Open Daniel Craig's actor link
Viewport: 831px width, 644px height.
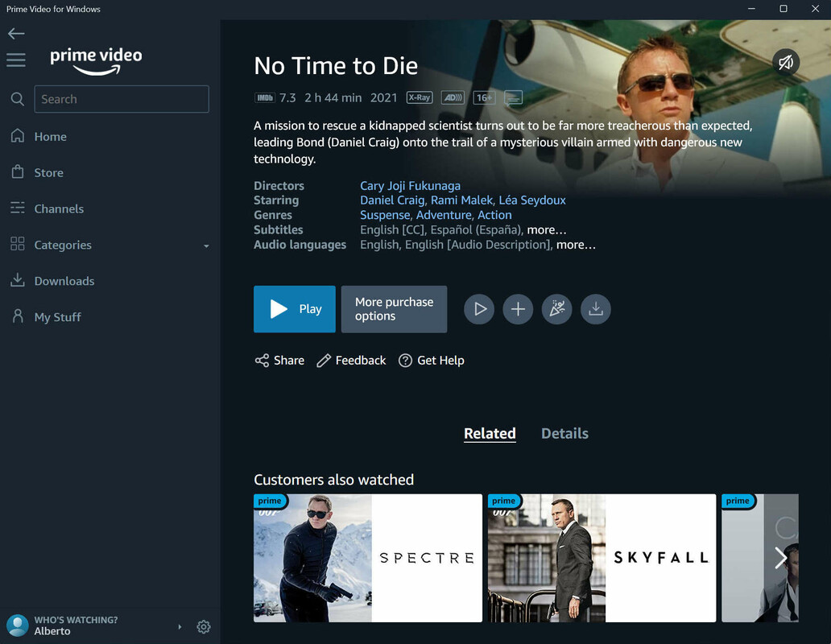click(392, 200)
